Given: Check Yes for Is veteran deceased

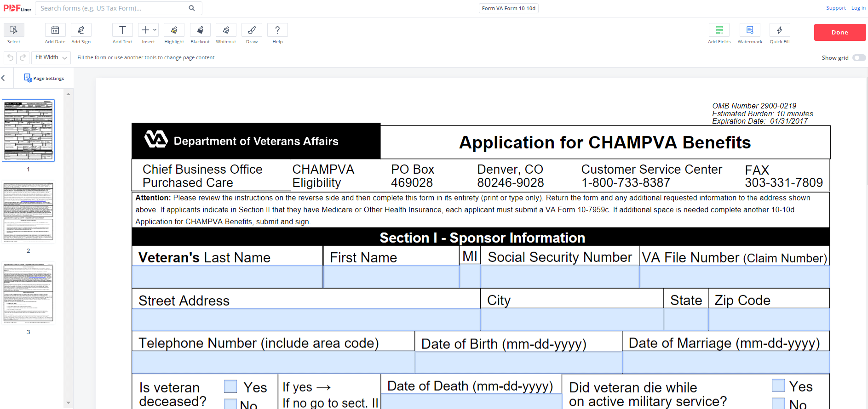Looking at the screenshot, I should [x=230, y=386].
